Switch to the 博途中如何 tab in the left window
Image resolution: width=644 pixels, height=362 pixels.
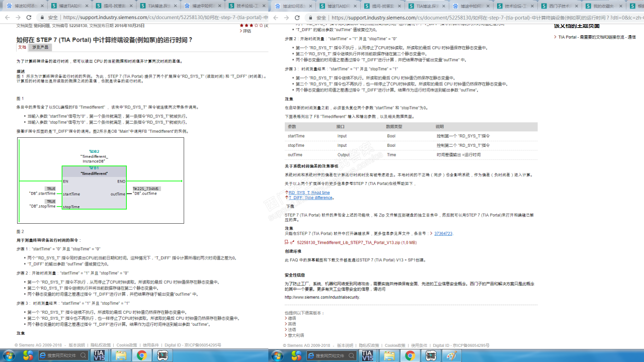[x=202, y=6]
